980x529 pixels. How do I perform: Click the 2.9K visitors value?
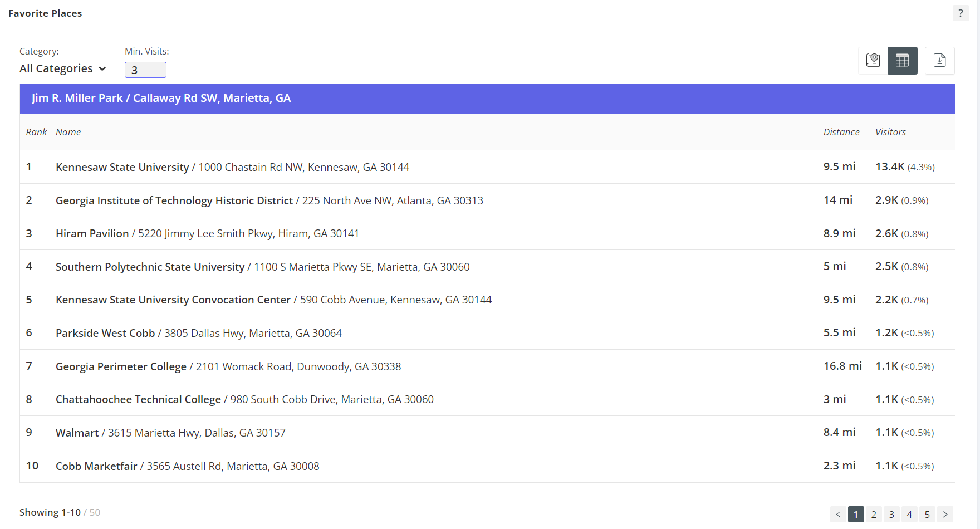[887, 200]
